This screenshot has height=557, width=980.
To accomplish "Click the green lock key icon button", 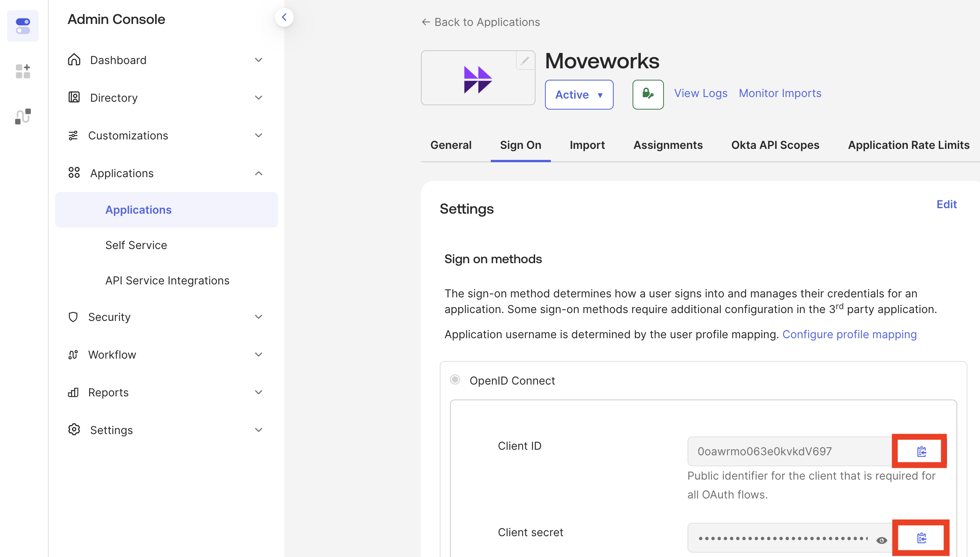I will (648, 94).
